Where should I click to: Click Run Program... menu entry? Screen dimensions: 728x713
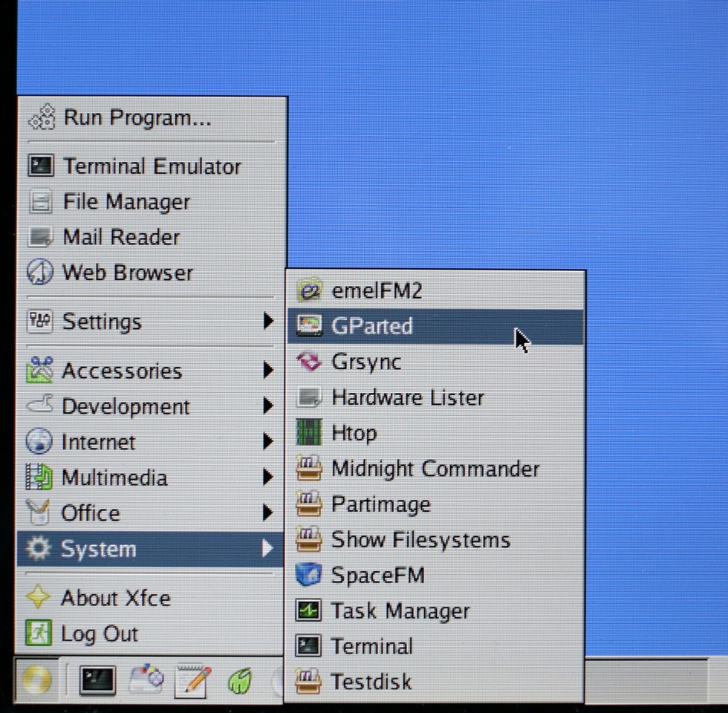pyautogui.click(x=137, y=118)
